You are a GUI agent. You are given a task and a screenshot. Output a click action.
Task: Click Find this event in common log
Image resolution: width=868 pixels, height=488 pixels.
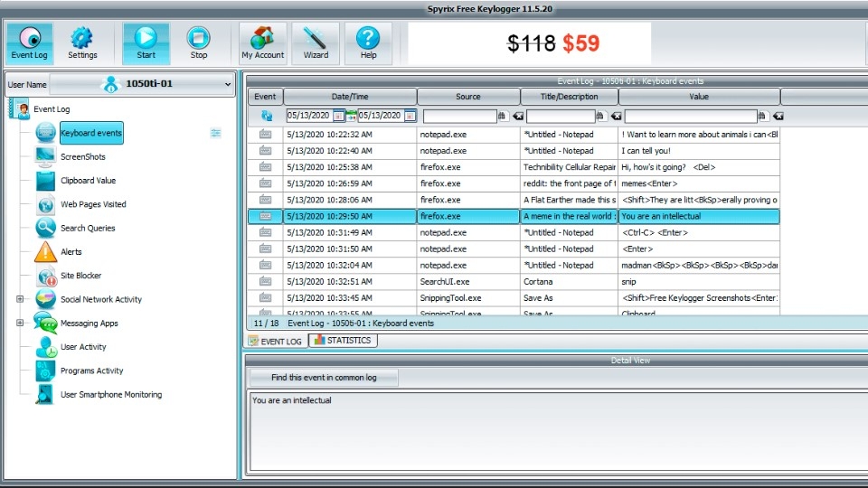[x=324, y=378]
